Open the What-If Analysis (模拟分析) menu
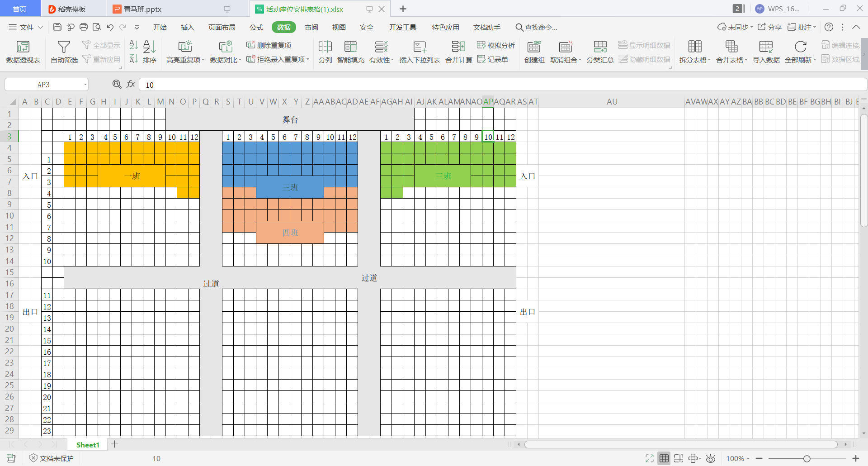This screenshot has height=466, width=868. [x=496, y=45]
